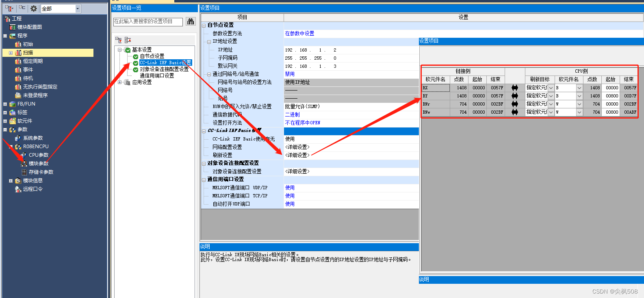Open the CPU软元件名 W dropdown in RWw row

(579, 112)
